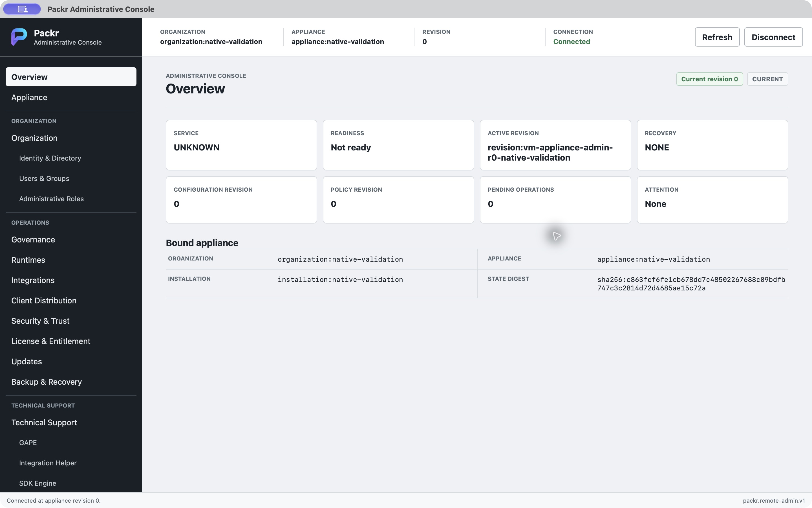Open Security & Trust
The image size is (812, 508).
71,321
